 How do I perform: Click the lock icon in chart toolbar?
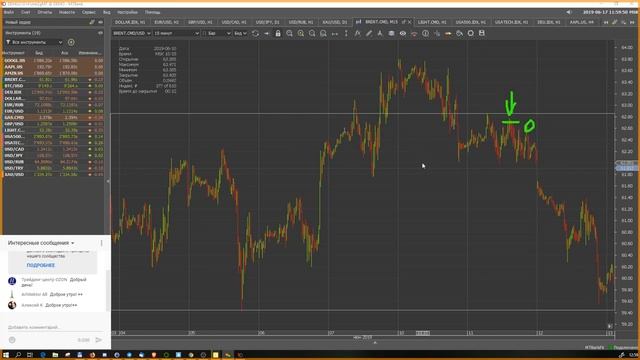[x=278, y=33]
